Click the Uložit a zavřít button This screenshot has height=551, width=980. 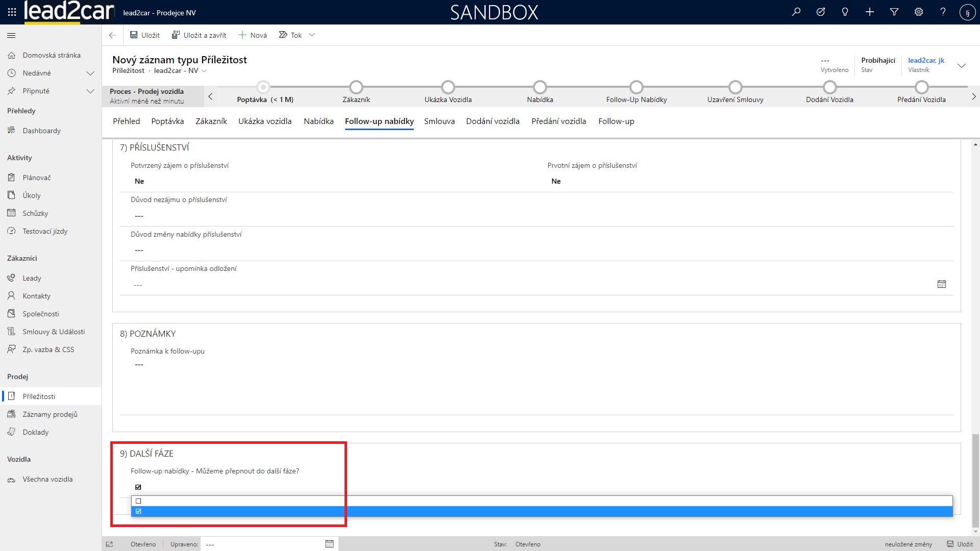pos(199,35)
